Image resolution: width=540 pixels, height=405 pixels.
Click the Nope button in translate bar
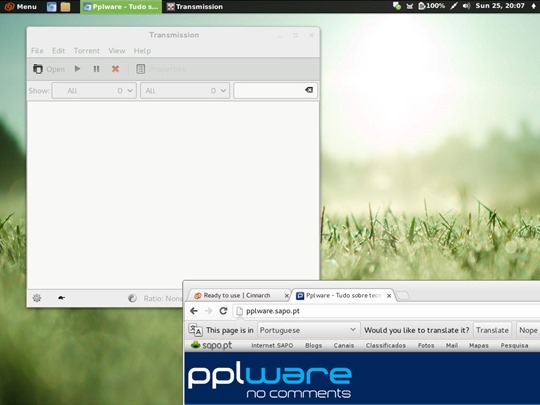click(x=528, y=330)
